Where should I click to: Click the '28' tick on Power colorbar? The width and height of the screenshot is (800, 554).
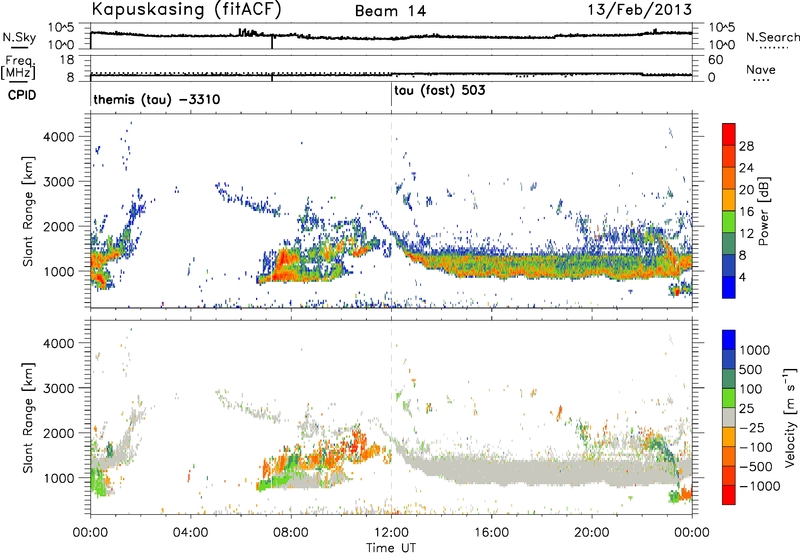point(746,146)
